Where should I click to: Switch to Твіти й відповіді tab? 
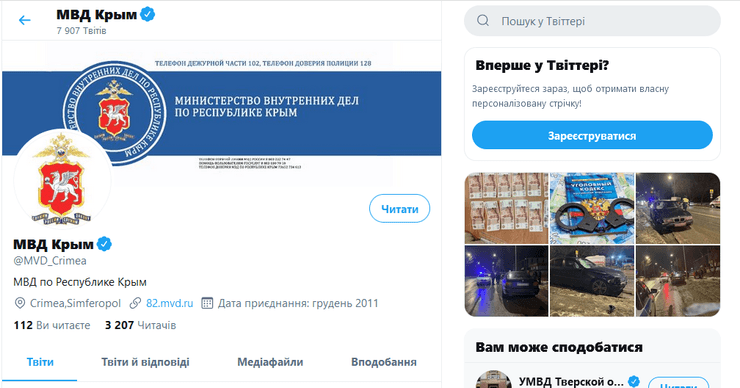click(x=145, y=363)
